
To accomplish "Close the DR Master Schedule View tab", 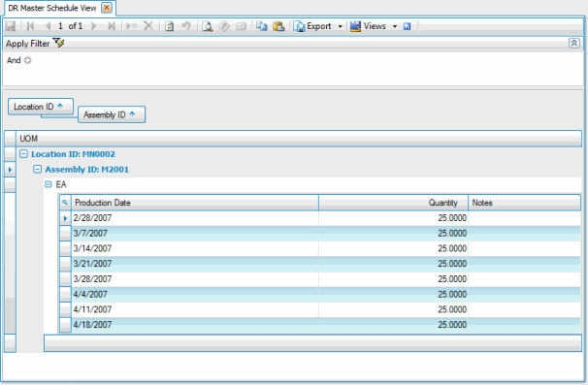I will [x=107, y=8].
